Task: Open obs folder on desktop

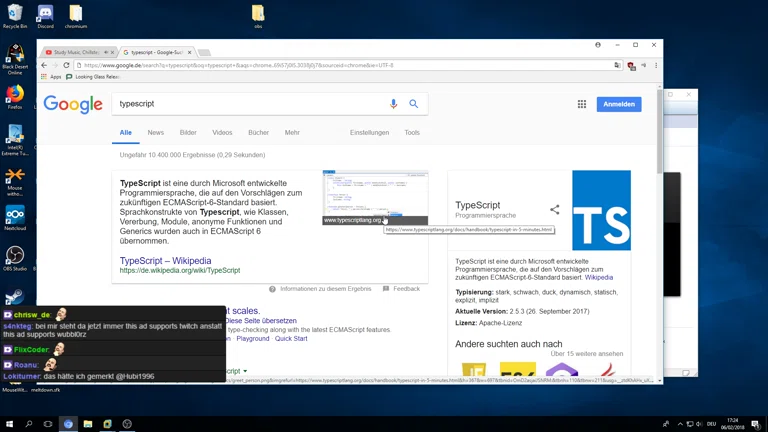Action: coord(258,16)
